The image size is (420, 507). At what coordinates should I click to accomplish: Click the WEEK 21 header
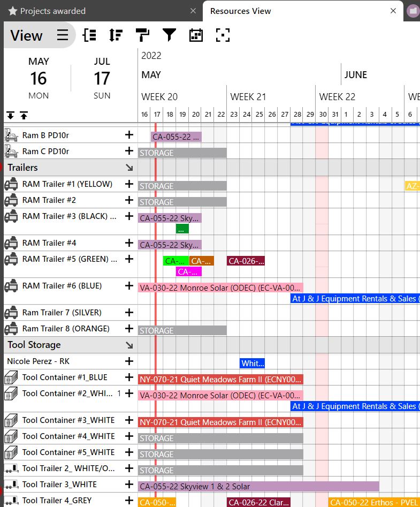(248, 97)
